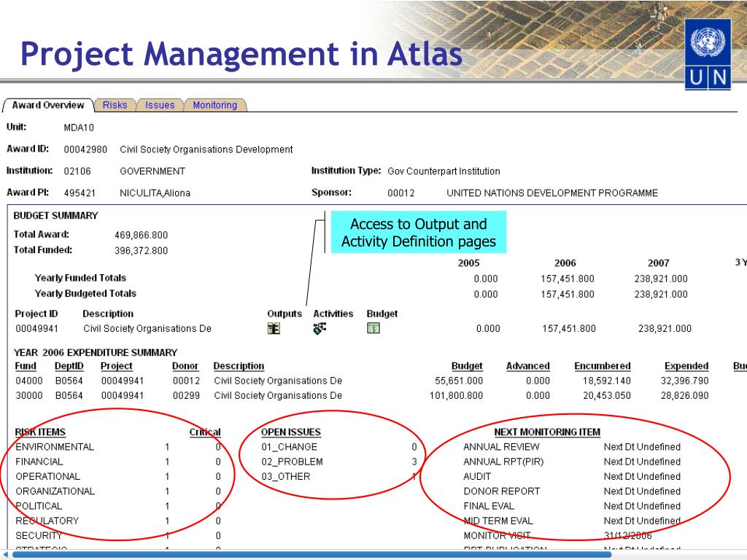Switch to the Award Overview tab

coord(47,105)
